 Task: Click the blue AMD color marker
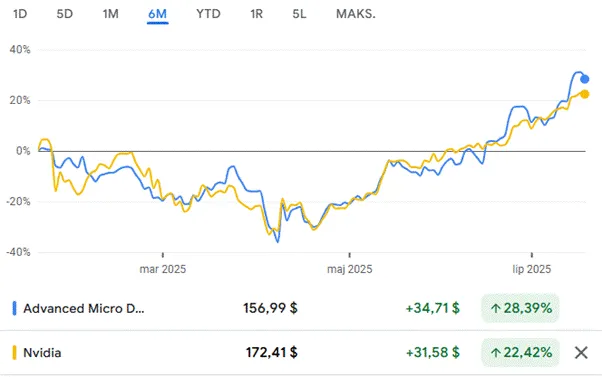[x=14, y=308]
